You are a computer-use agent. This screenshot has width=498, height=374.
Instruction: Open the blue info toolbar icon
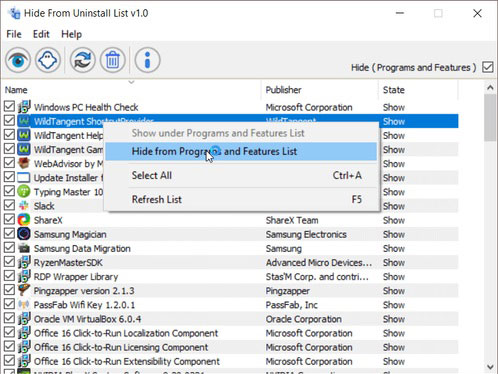click(147, 60)
